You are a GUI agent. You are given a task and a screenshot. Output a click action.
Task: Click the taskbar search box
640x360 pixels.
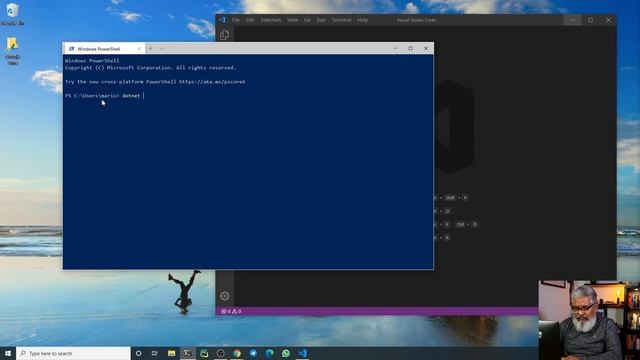click(73, 353)
